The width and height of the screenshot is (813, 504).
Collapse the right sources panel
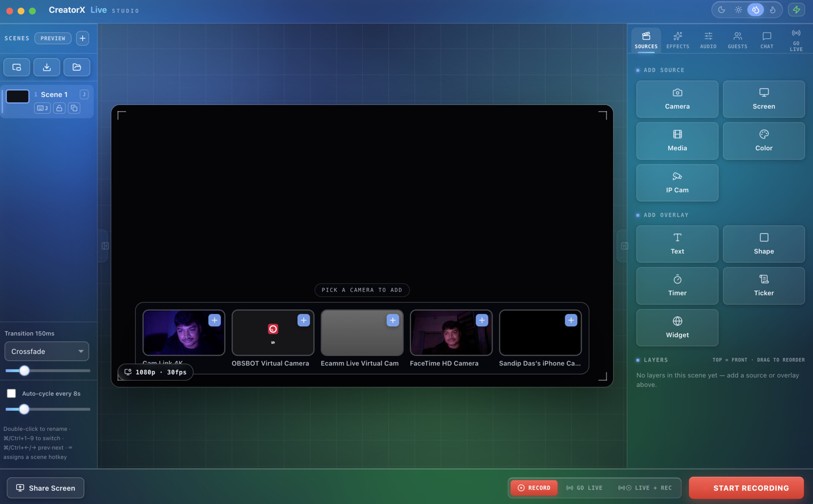(624, 246)
